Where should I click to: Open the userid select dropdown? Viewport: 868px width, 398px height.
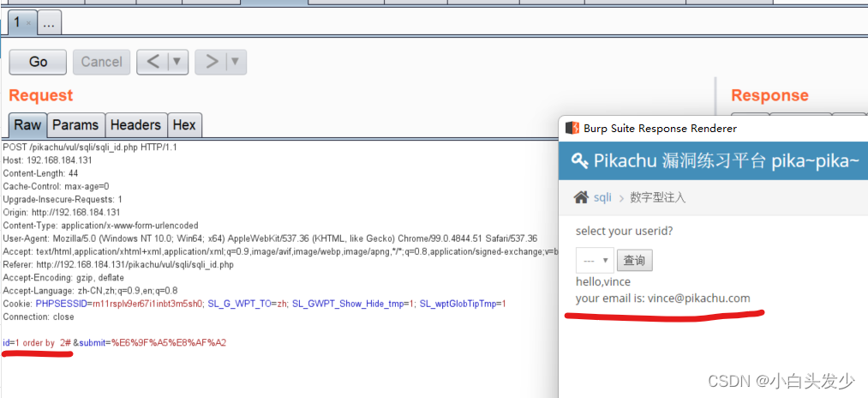click(595, 260)
